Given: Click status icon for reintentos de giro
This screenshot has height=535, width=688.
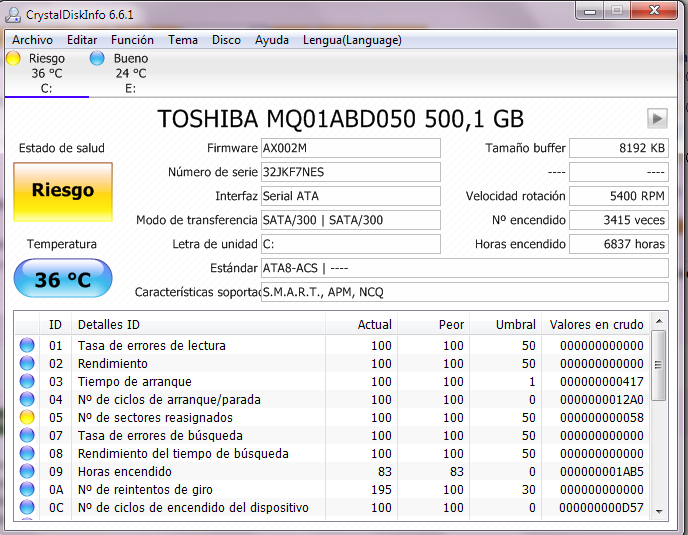Looking at the screenshot, I should 27,489.
